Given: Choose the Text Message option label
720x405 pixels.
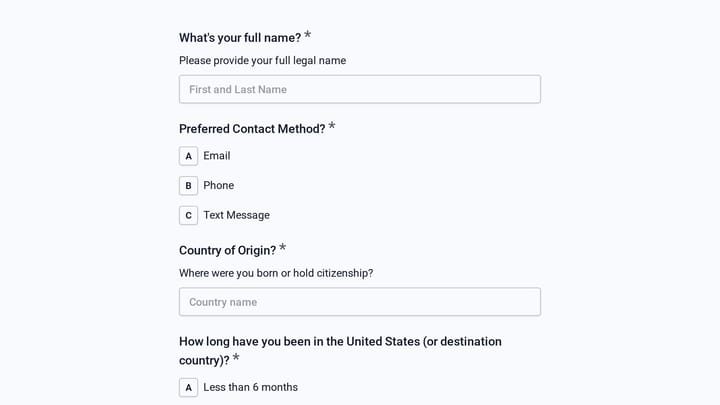Looking at the screenshot, I should point(236,215).
